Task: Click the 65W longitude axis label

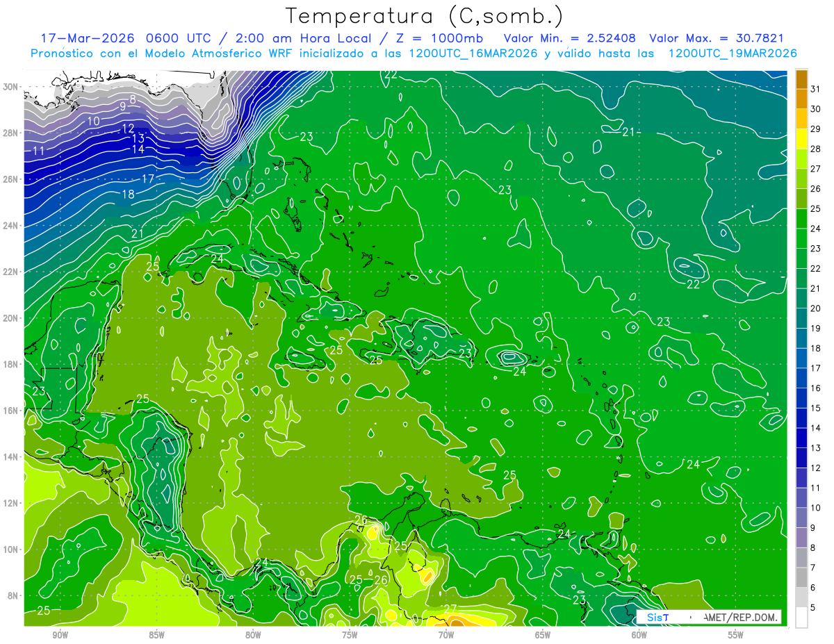Action: (543, 635)
